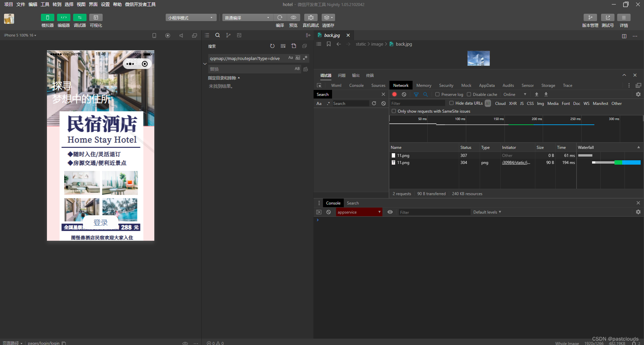
Task: Check Hide data URLs
Action: point(451,103)
